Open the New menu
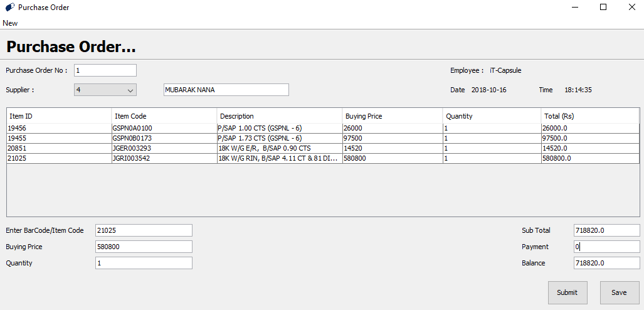 10,23
